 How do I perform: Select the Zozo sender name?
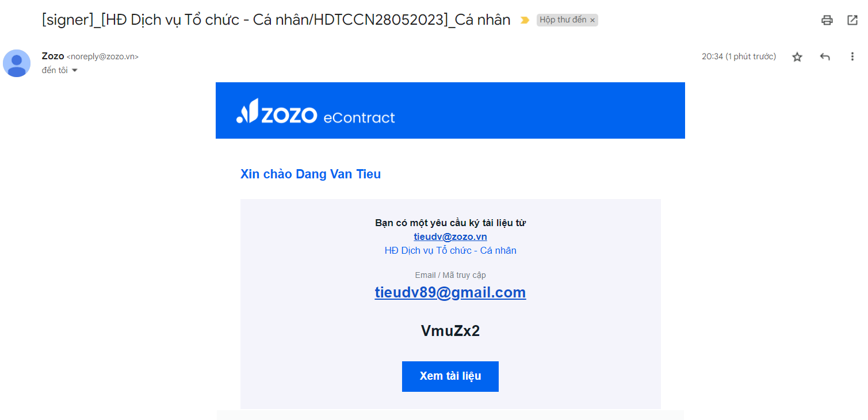[x=53, y=56]
